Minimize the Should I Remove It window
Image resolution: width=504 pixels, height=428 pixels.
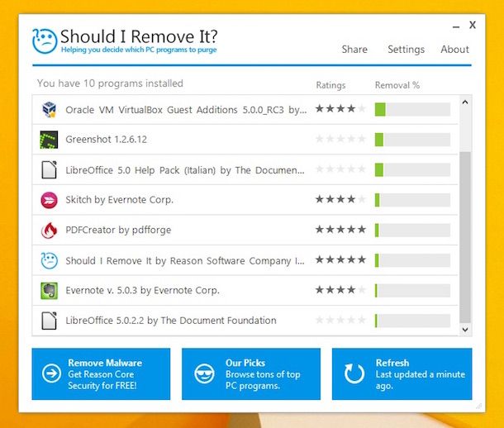tap(456, 26)
